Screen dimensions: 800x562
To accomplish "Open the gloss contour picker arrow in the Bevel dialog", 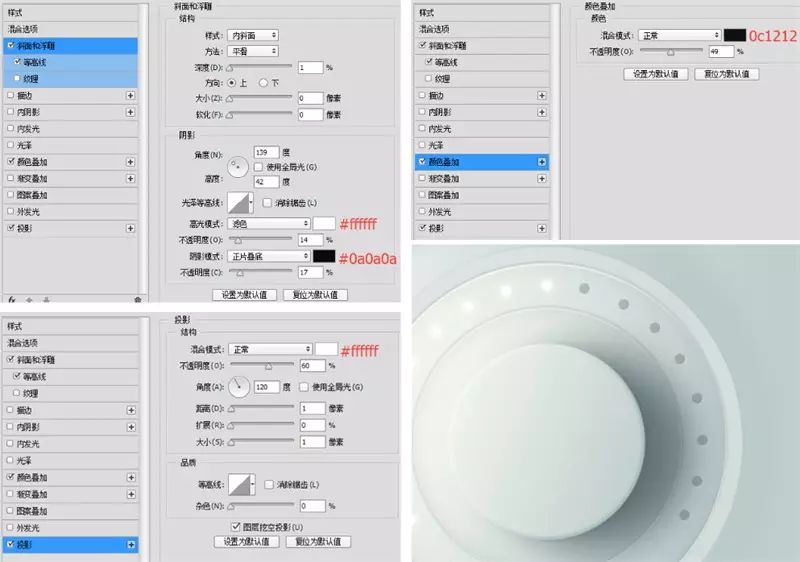I will tap(251, 203).
